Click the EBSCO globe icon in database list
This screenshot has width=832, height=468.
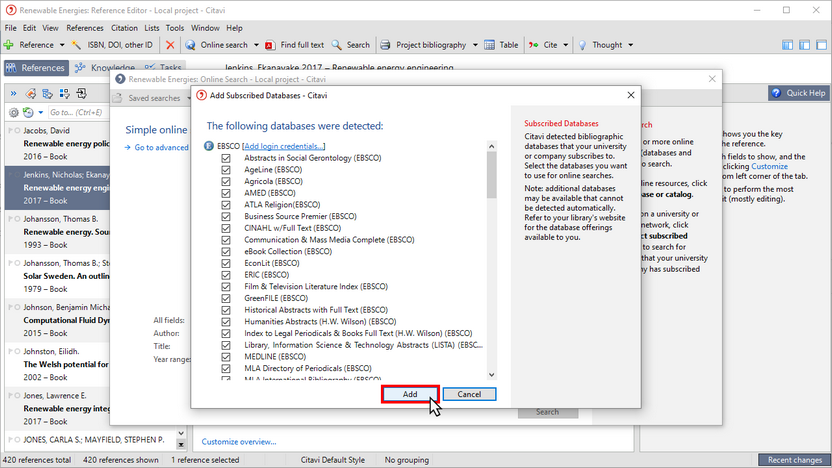pos(209,146)
